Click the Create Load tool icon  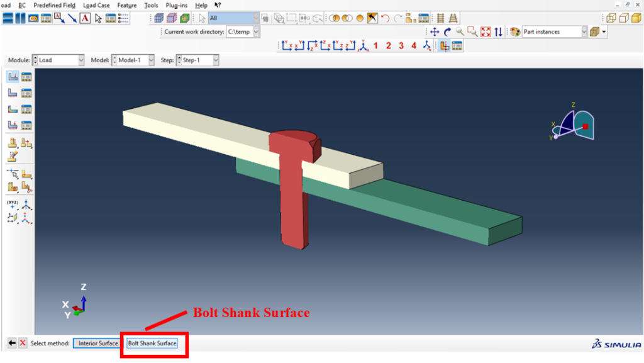click(x=13, y=77)
